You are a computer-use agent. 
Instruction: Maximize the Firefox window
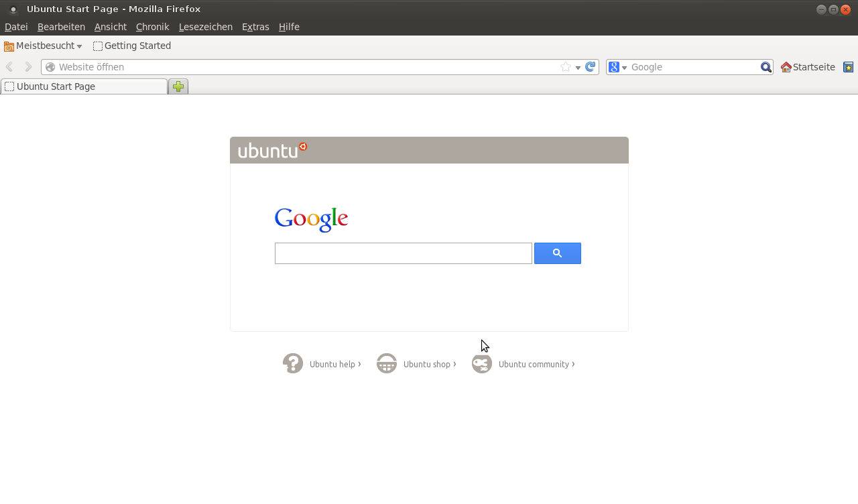(833, 9)
